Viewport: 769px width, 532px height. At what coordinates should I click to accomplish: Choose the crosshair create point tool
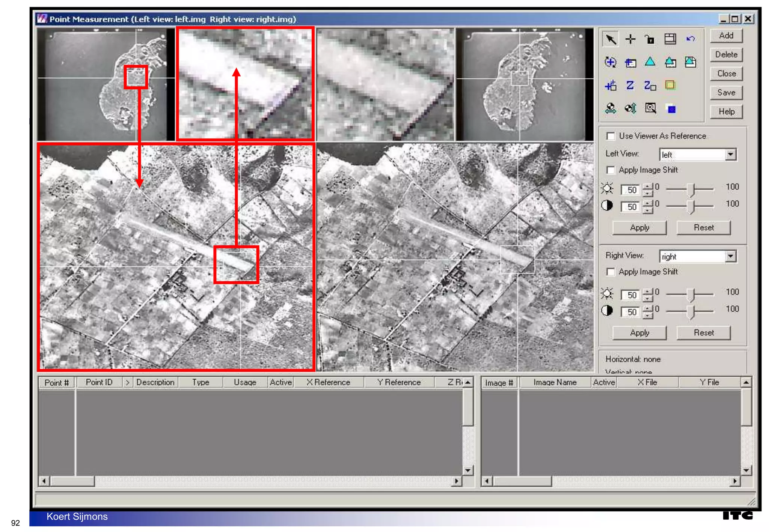coord(630,39)
